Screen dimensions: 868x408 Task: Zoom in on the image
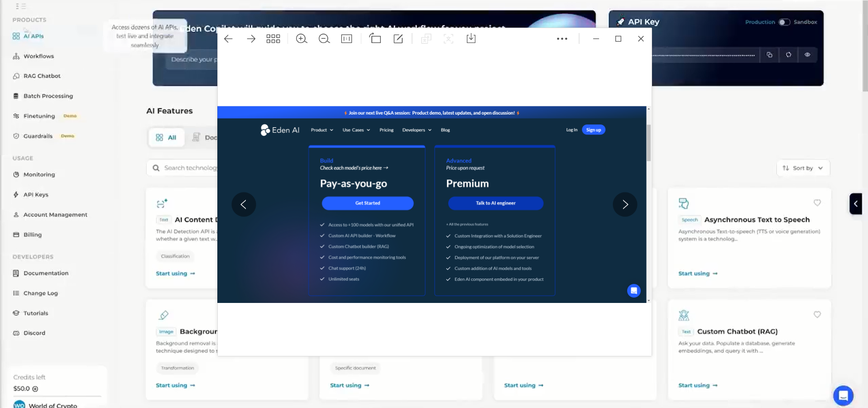pyautogui.click(x=302, y=39)
